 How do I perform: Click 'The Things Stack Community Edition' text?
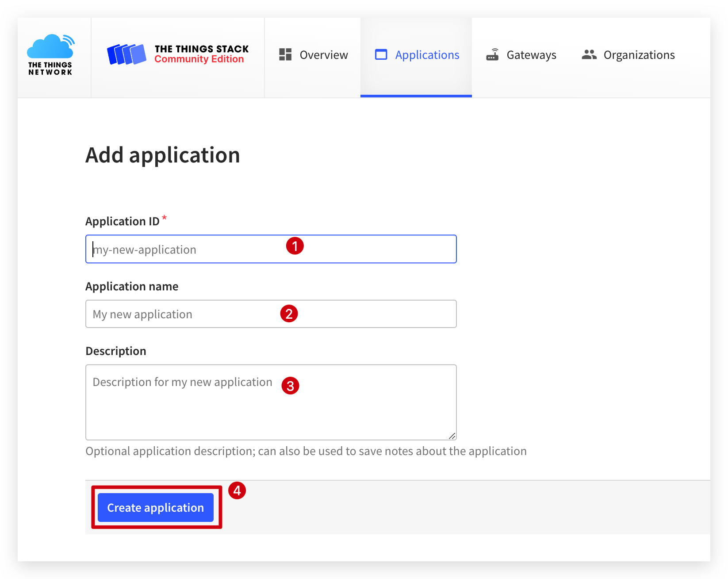tap(202, 54)
